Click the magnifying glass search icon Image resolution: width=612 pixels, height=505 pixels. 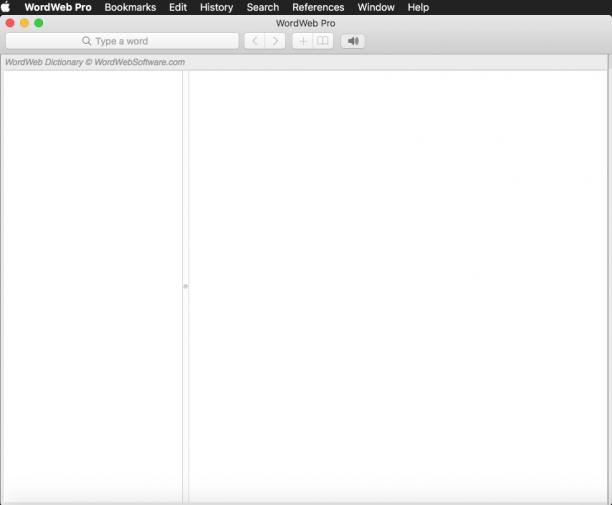86,41
